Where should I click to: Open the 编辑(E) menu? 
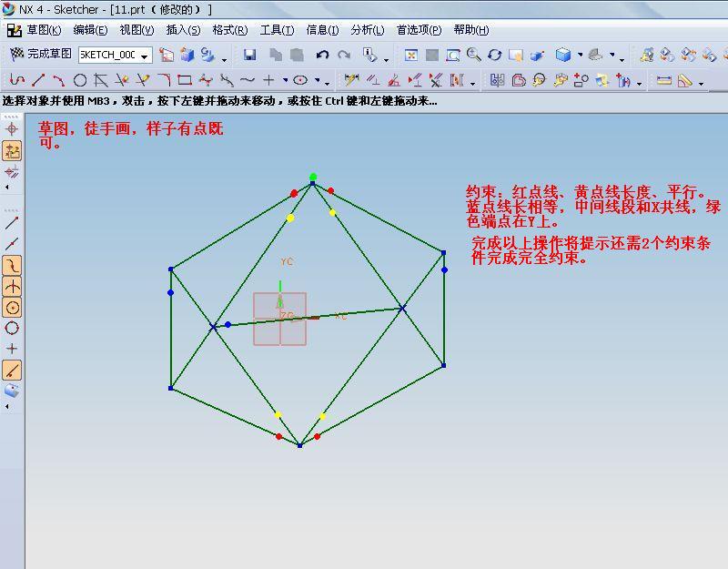point(90,30)
